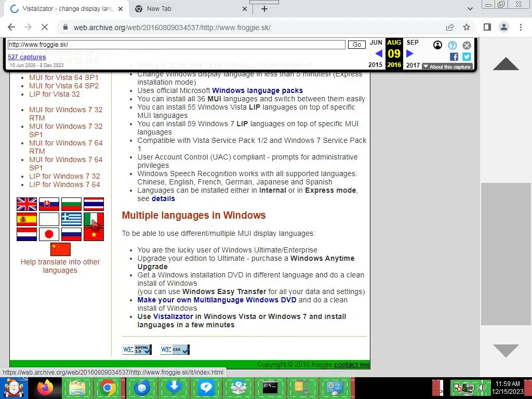Jump to previous capture with left arrow

379,54
